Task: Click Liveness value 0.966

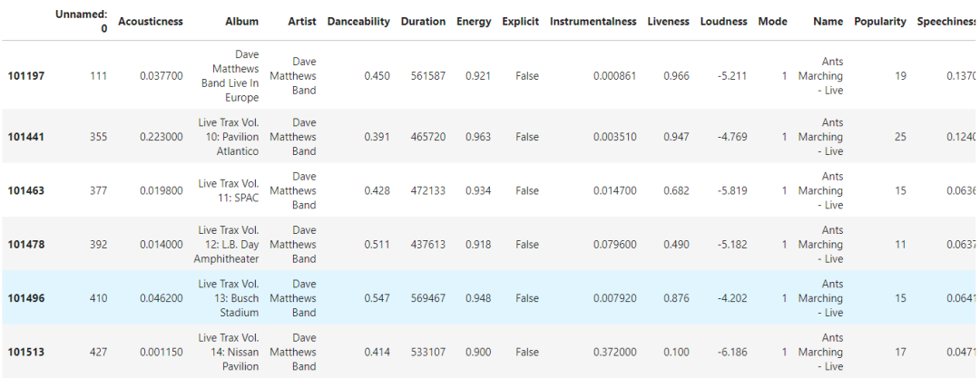Action: click(x=677, y=75)
